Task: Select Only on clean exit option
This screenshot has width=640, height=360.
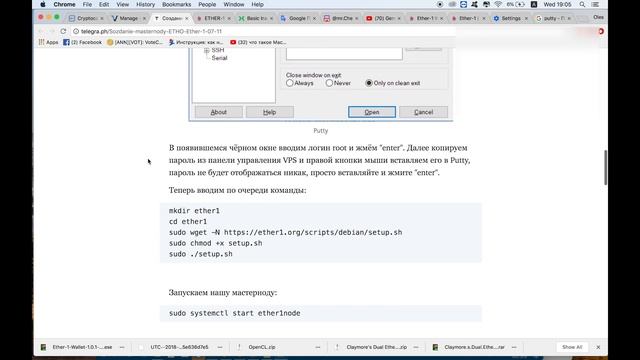Action: tap(369, 83)
